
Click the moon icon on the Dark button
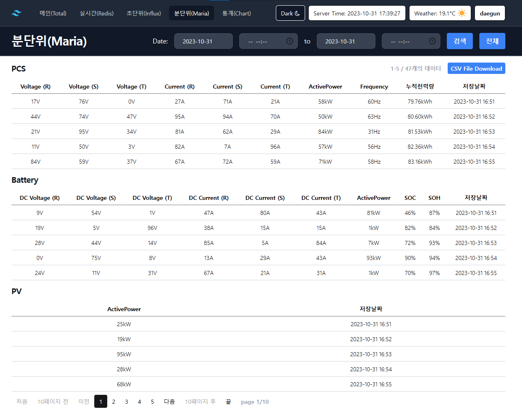pos(298,13)
